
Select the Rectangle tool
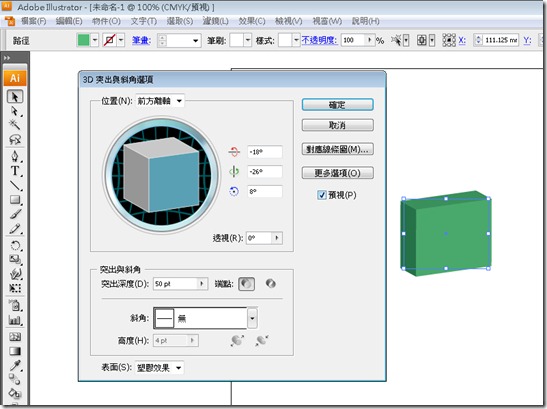tap(15, 200)
